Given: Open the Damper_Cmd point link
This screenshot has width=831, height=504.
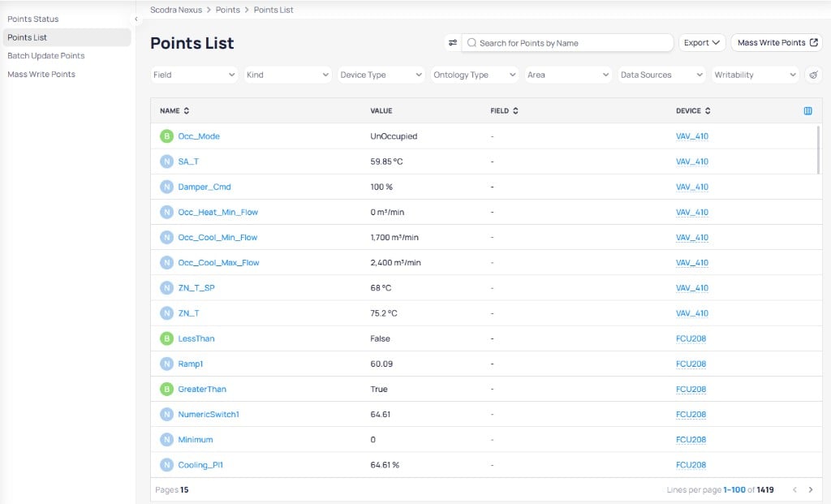Looking at the screenshot, I should pyautogui.click(x=205, y=187).
